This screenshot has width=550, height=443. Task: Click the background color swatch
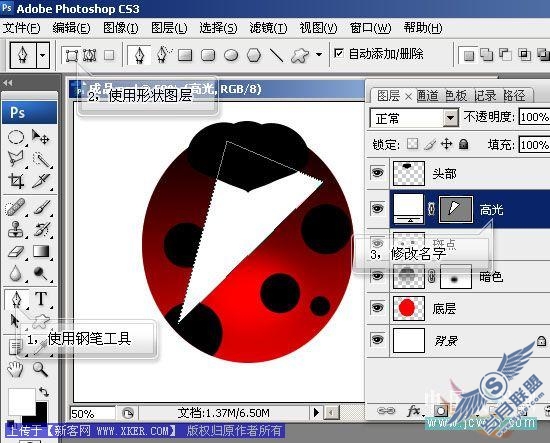click(x=41, y=413)
